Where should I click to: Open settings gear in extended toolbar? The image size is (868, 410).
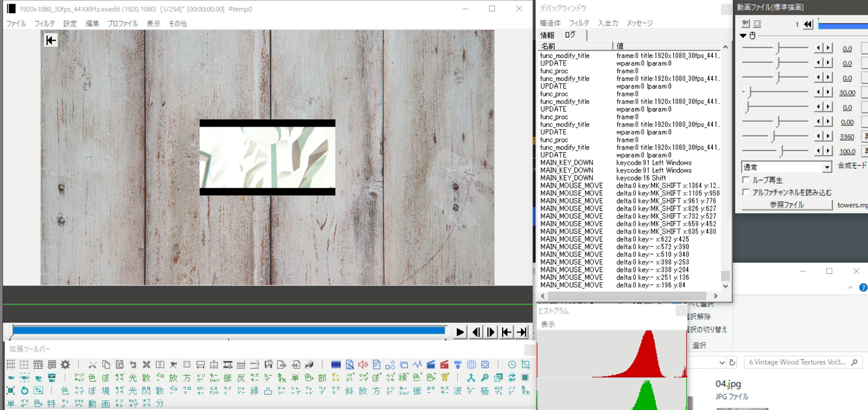tap(65, 365)
